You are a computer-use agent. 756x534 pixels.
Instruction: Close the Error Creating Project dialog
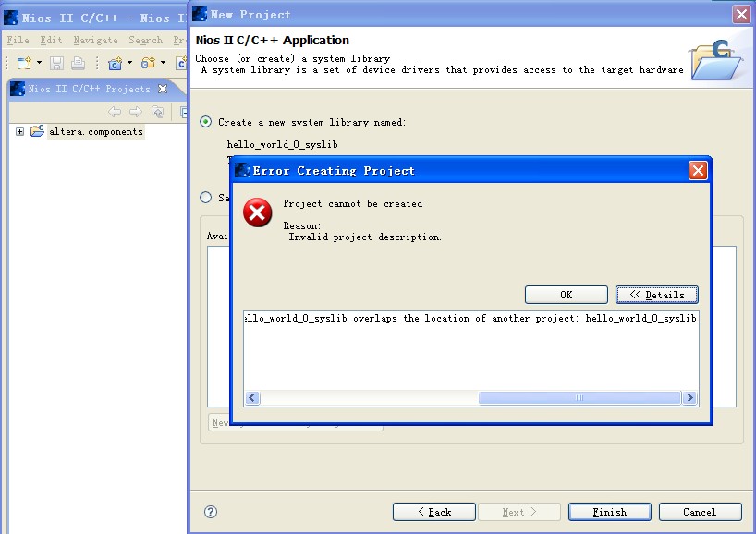click(698, 170)
